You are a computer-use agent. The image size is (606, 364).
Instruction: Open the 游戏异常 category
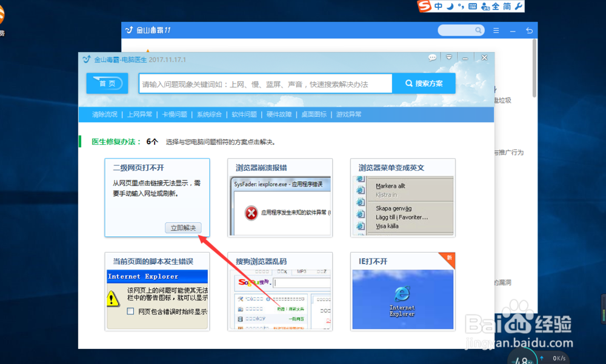click(348, 114)
